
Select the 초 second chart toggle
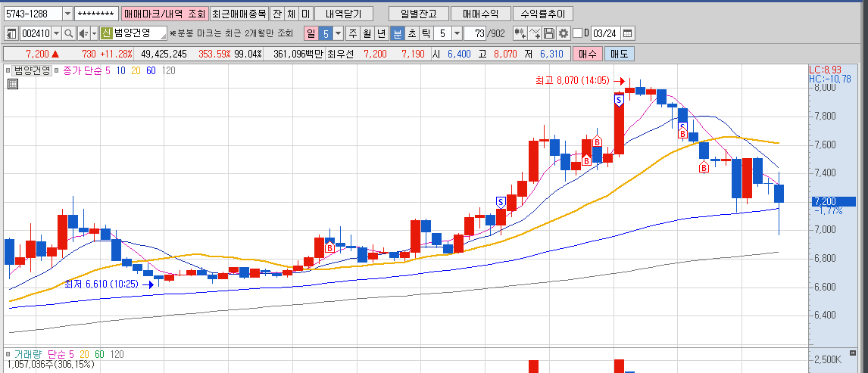click(x=411, y=34)
